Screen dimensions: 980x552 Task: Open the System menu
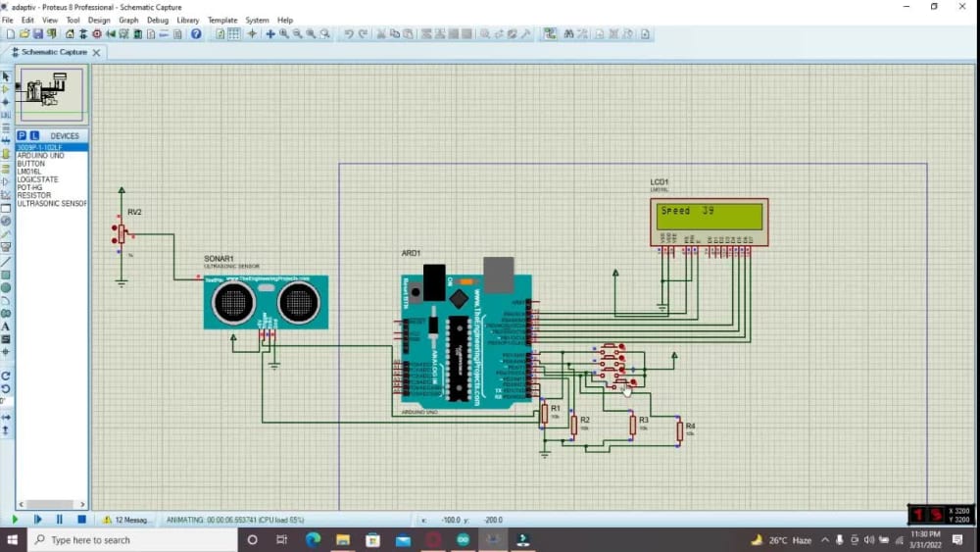coord(257,20)
